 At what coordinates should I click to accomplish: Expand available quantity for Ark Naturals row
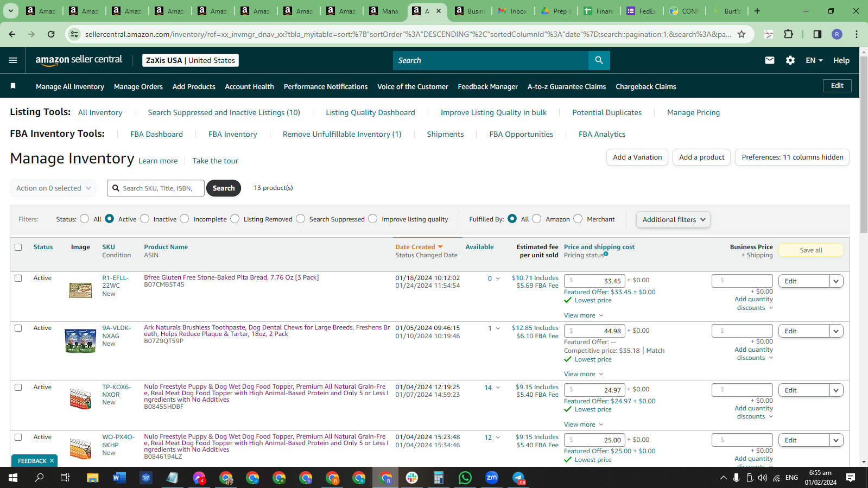click(498, 328)
